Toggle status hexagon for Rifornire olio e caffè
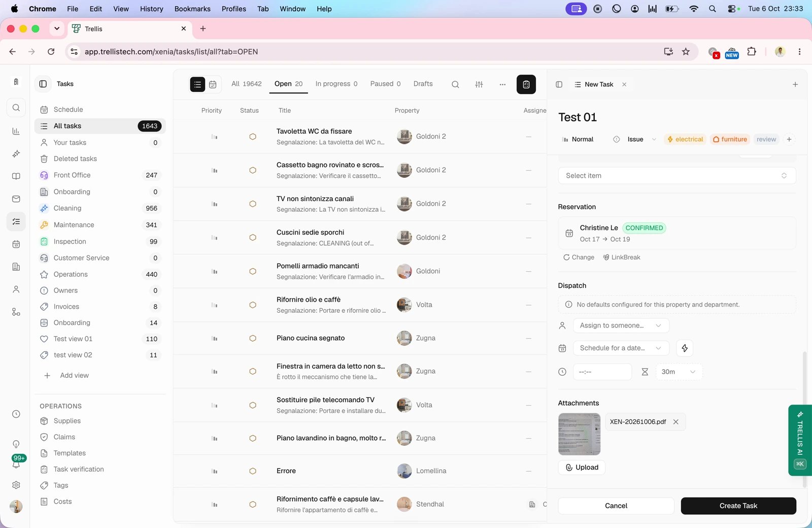The image size is (812, 528). [253, 305]
